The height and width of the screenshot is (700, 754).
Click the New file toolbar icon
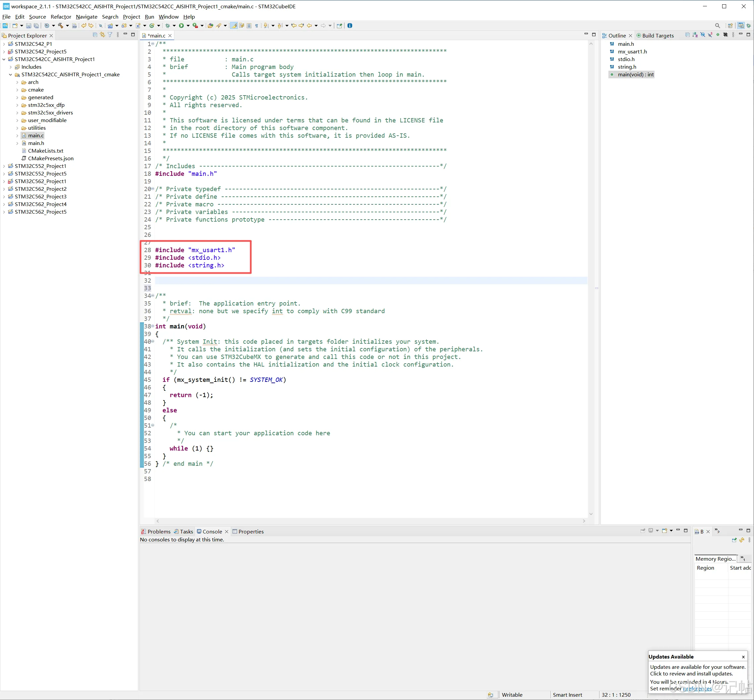15,26
